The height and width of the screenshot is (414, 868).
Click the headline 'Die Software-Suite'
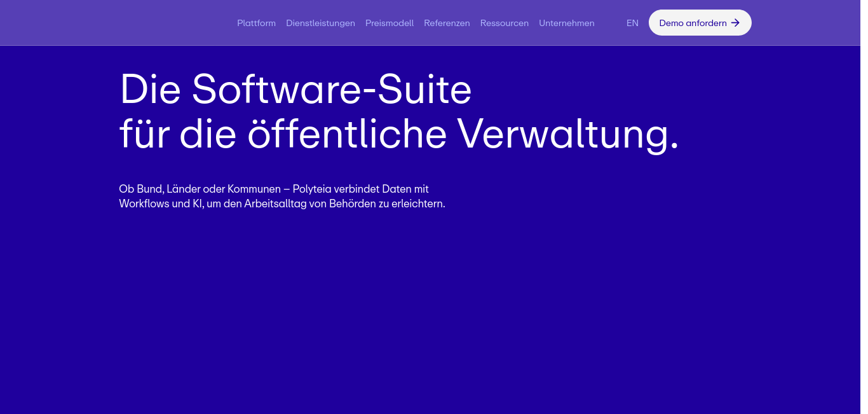pos(295,89)
